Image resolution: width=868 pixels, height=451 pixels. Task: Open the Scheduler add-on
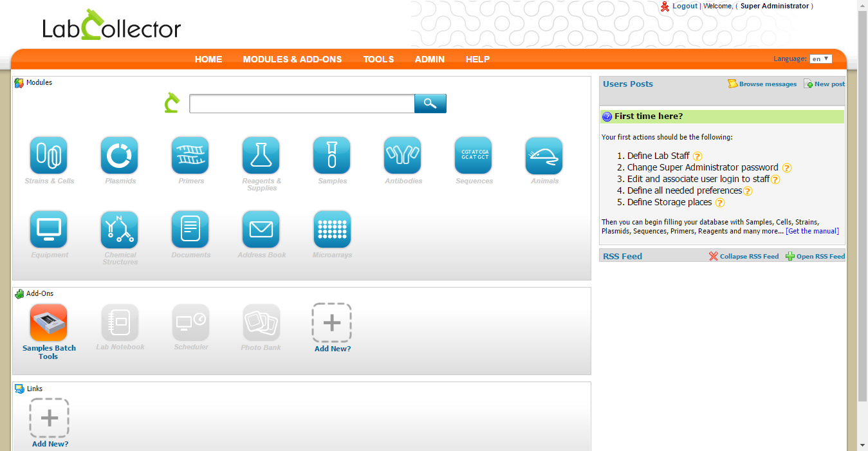click(x=190, y=322)
